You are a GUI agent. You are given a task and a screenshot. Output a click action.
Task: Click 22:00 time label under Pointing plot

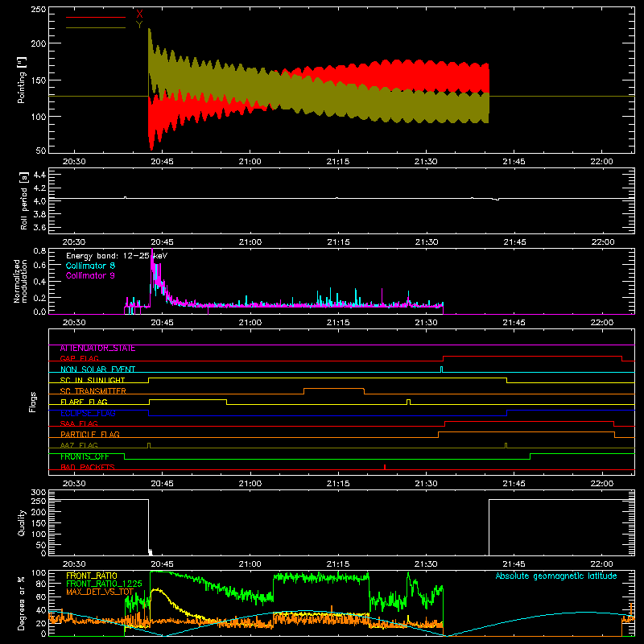tap(602, 162)
